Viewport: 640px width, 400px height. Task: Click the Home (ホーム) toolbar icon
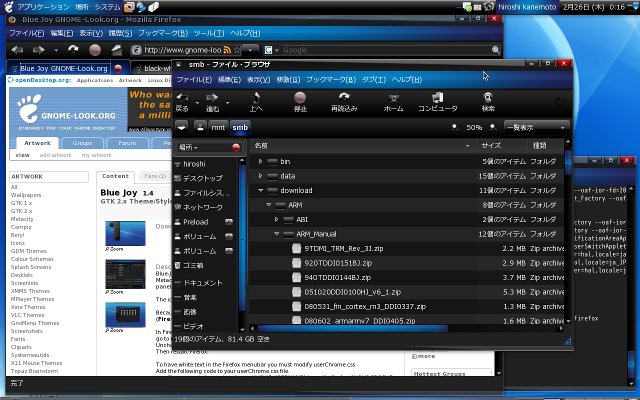(x=394, y=99)
